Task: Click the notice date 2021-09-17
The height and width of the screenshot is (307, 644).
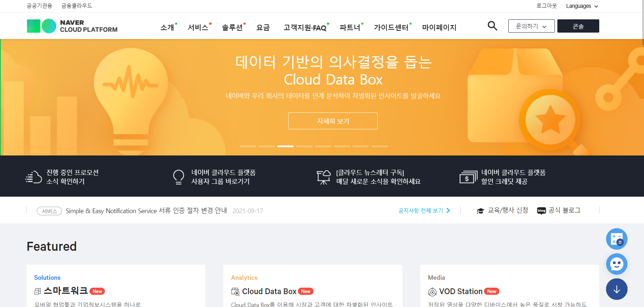Action: pos(248,211)
